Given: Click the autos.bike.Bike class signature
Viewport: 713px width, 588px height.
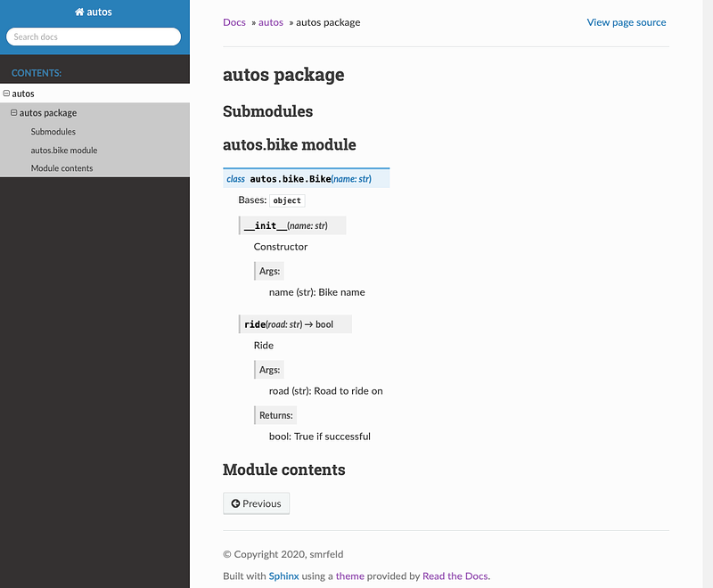Looking at the screenshot, I should [307, 178].
